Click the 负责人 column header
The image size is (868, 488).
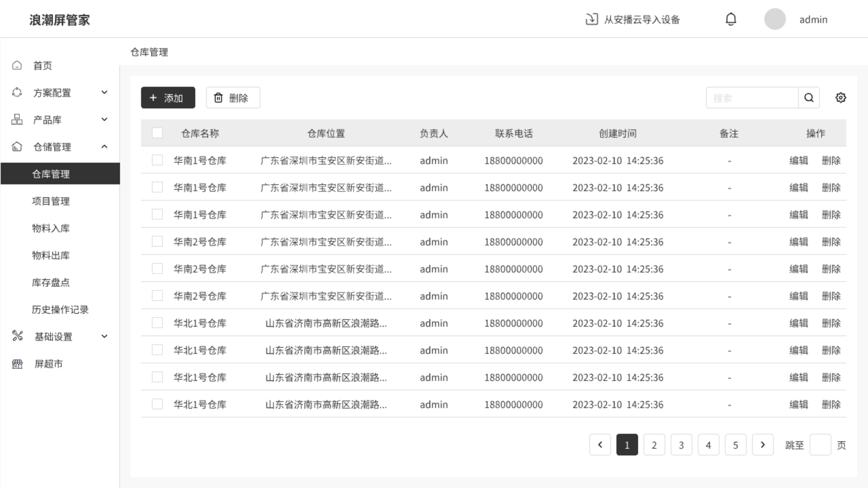click(x=434, y=133)
